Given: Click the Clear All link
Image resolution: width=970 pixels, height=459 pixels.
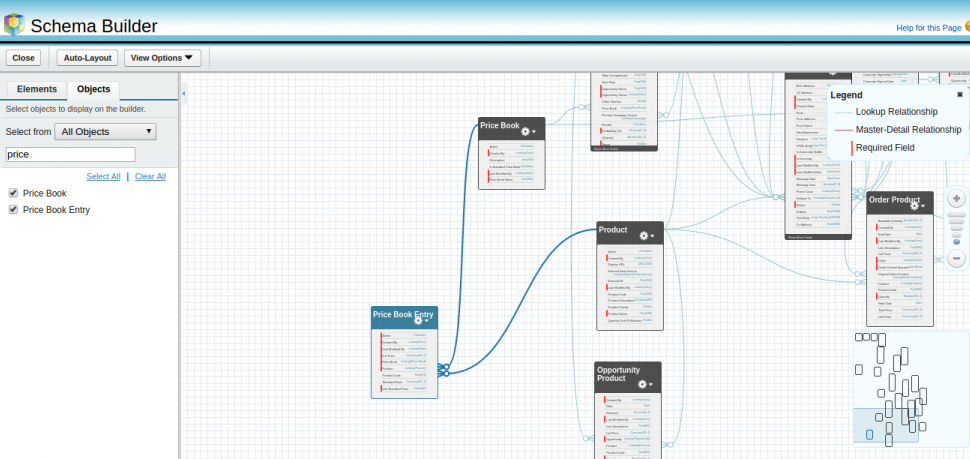Looking at the screenshot, I should [x=150, y=176].
